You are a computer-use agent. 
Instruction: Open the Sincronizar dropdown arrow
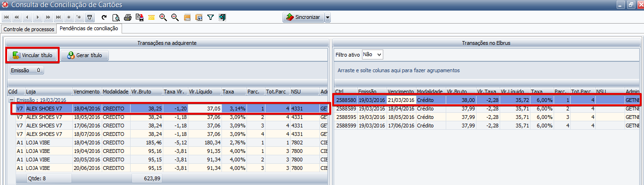tap(327, 17)
